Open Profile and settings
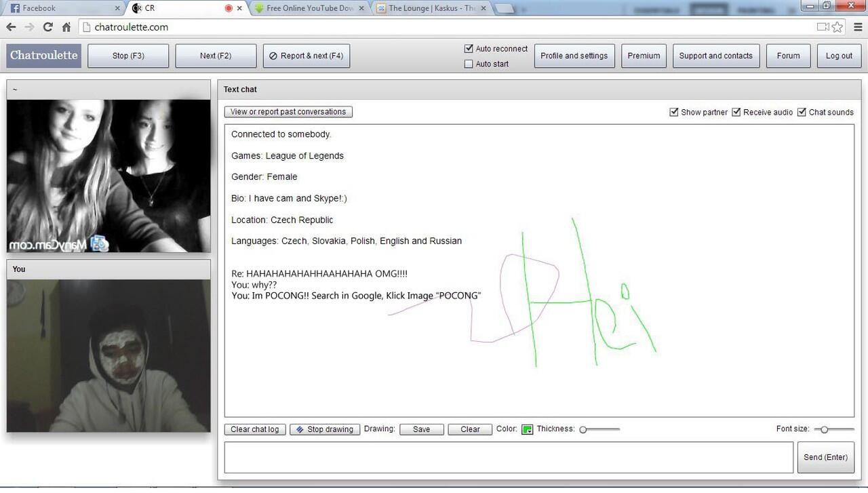 [574, 56]
